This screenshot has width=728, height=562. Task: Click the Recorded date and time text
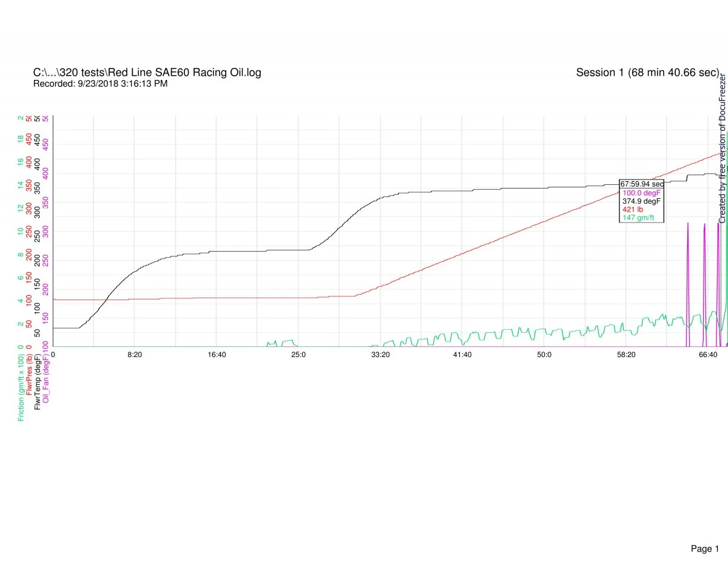[x=100, y=84]
